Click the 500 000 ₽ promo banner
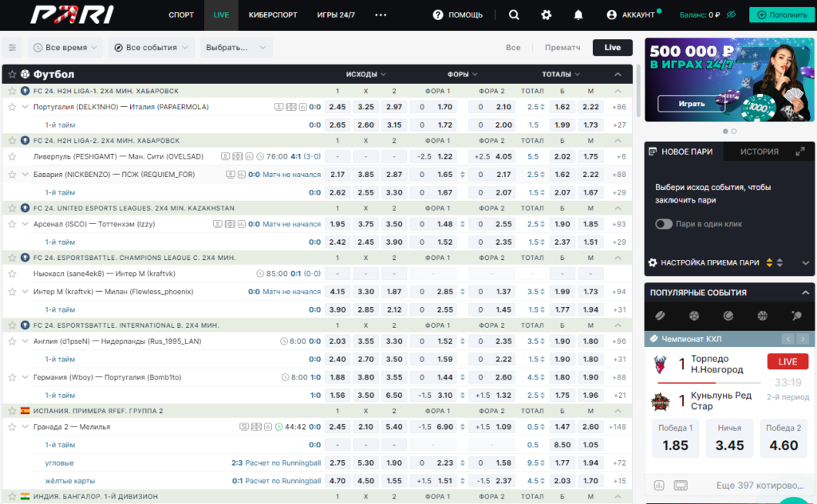The width and height of the screenshot is (817, 504). [x=729, y=80]
